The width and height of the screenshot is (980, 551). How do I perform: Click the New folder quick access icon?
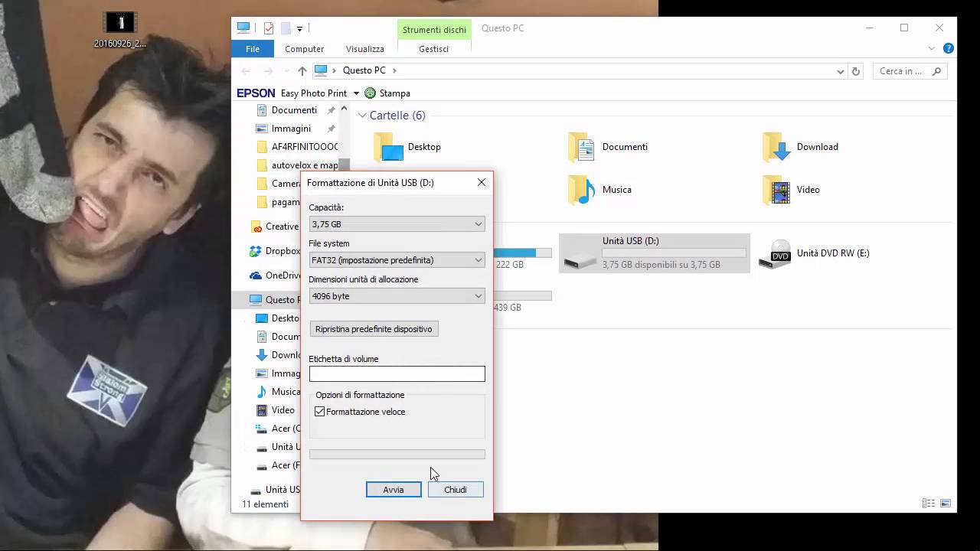point(286,28)
